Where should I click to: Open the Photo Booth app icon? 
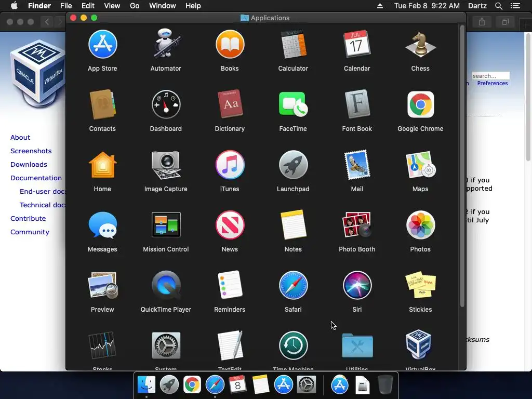[356, 225]
